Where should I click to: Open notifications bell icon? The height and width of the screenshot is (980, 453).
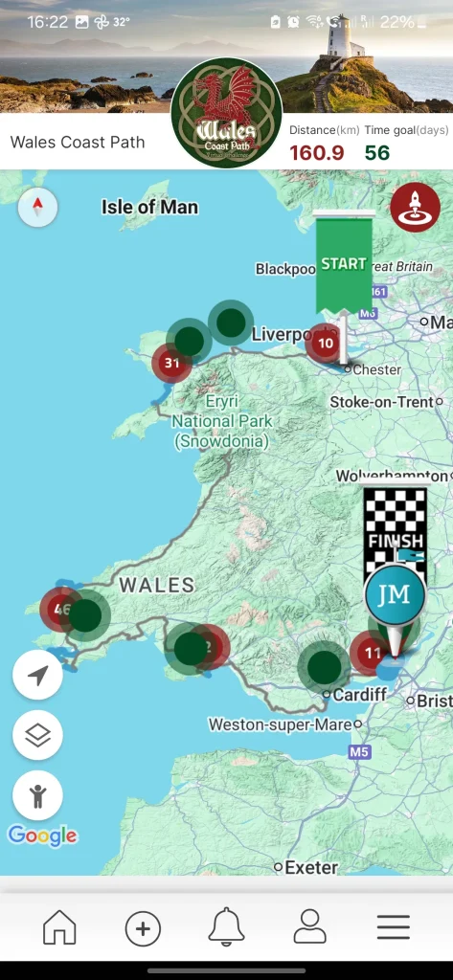226,927
